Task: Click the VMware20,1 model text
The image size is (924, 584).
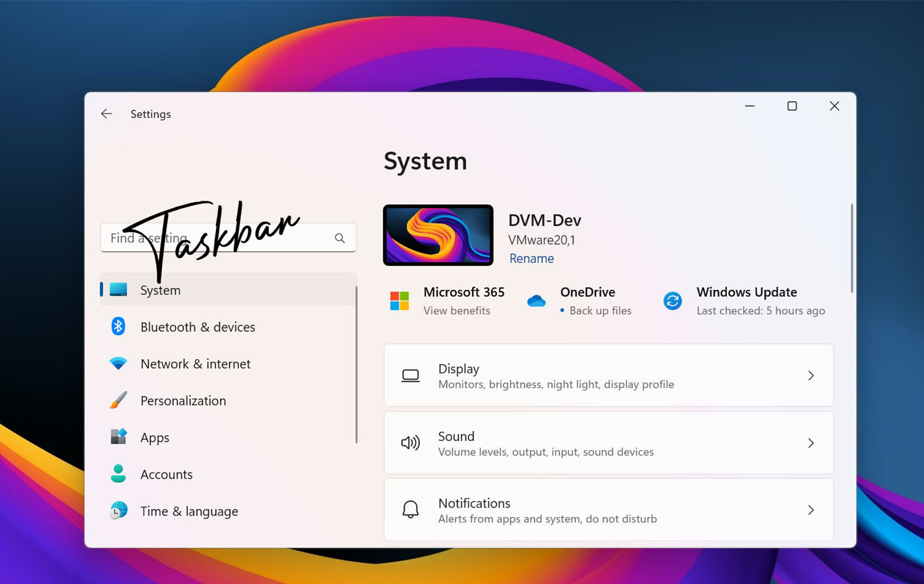Action: (x=542, y=240)
